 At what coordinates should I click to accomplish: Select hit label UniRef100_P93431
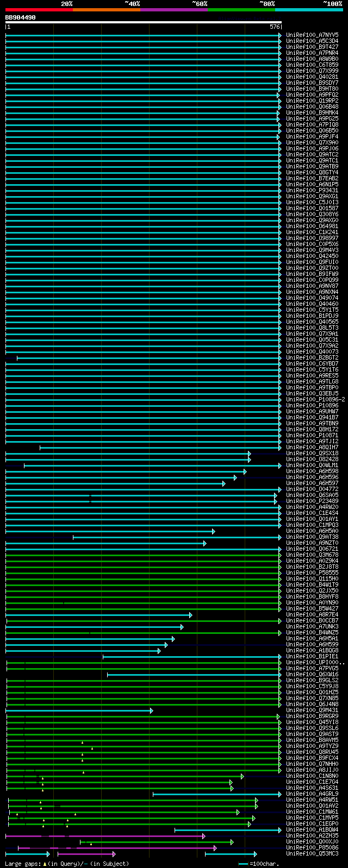click(312, 190)
